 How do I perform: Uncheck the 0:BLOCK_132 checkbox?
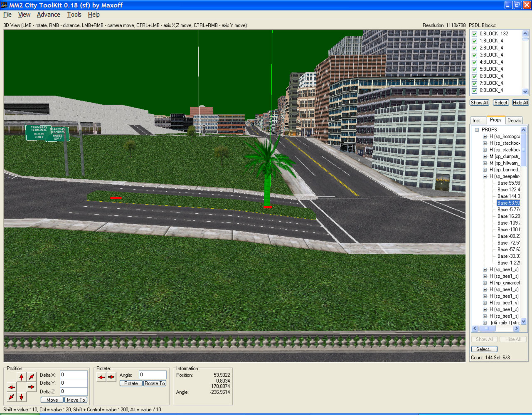click(x=474, y=34)
